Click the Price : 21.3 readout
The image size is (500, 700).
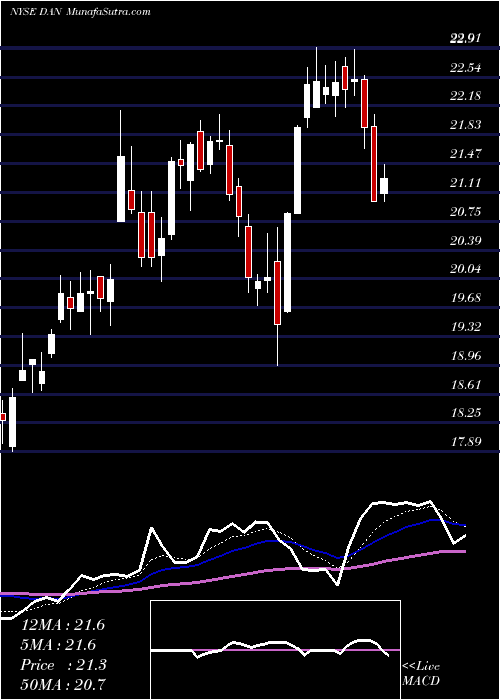64,665
